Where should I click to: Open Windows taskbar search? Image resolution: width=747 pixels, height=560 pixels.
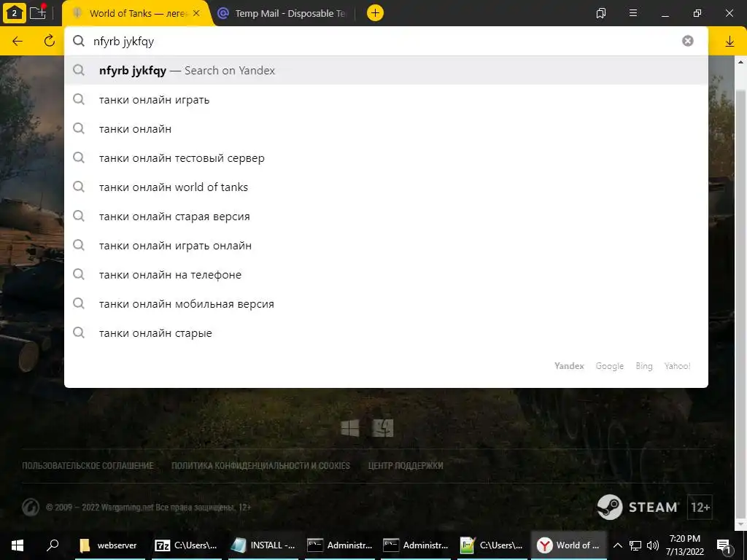click(53, 545)
